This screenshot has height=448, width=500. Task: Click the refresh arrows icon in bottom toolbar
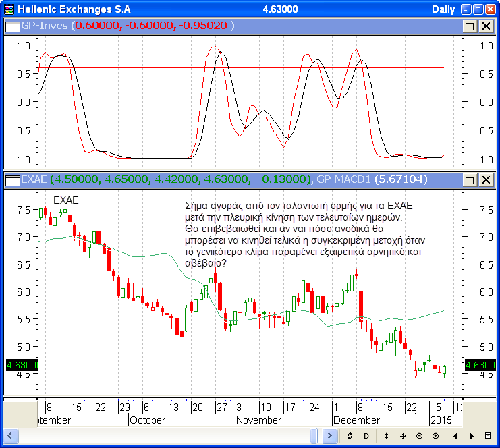(x=350, y=436)
